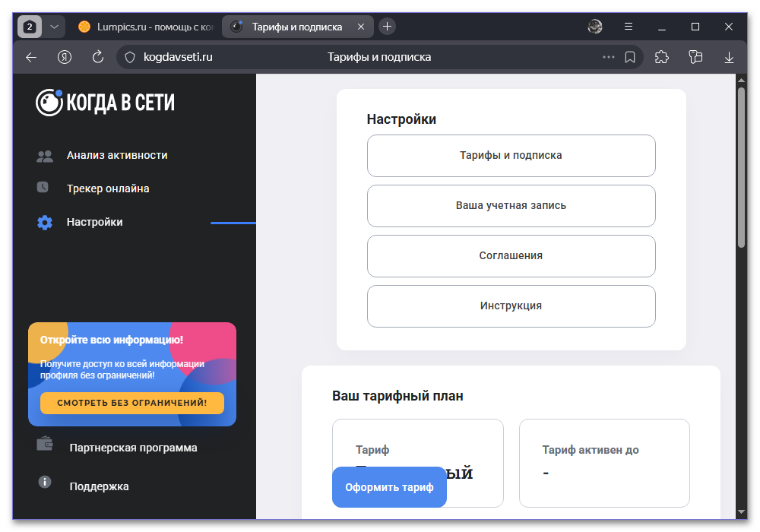Open Партнерская программа in sidebar
Screen dimensions: 760x532
(x=133, y=448)
